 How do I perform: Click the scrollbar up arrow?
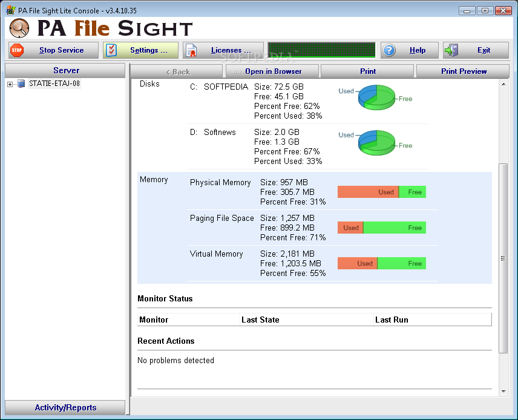[503, 84]
